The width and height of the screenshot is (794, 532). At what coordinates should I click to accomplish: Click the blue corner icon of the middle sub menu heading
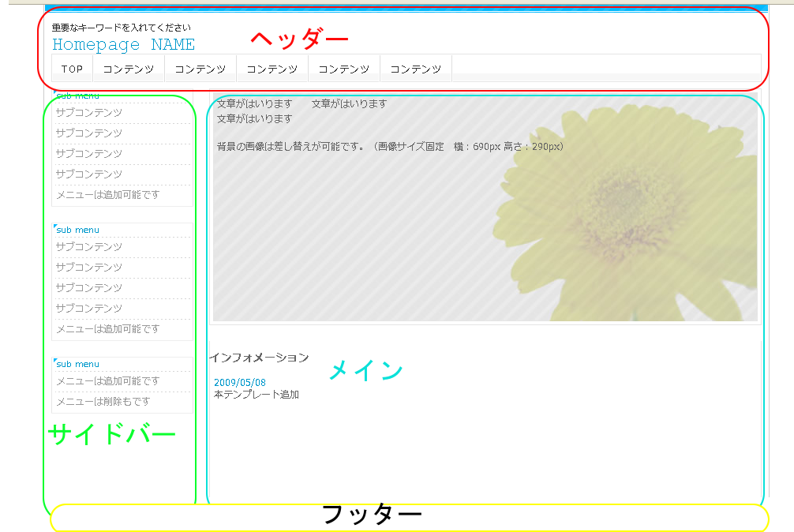coord(54,227)
